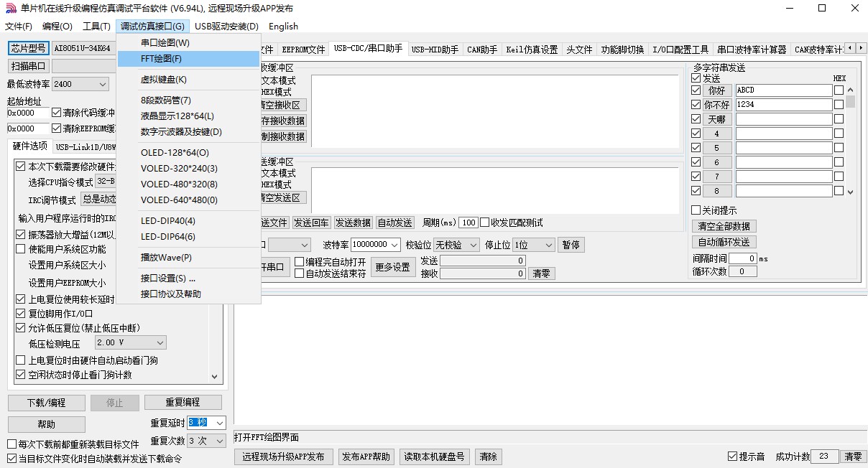Switch to USB-HID助手 tab
Viewport: 868px width, 468px height.
[x=435, y=50]
